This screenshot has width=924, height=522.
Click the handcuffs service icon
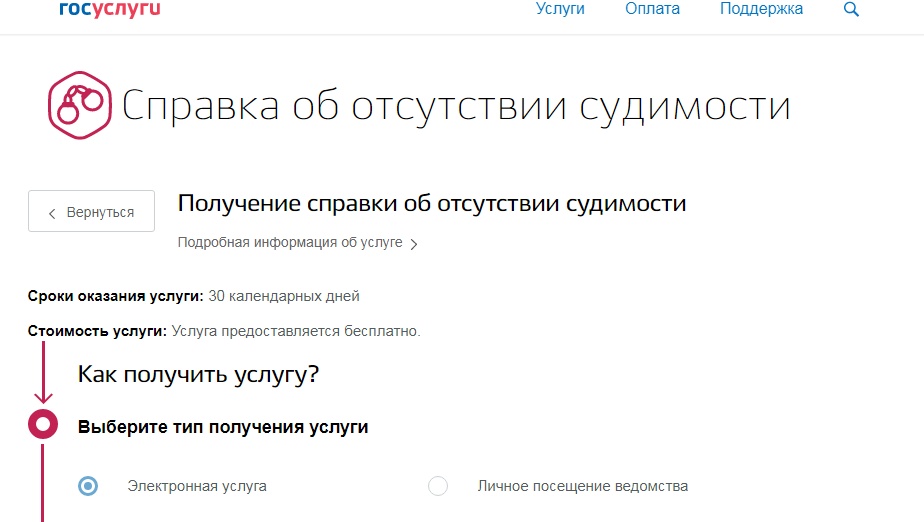tap(80, 105)
